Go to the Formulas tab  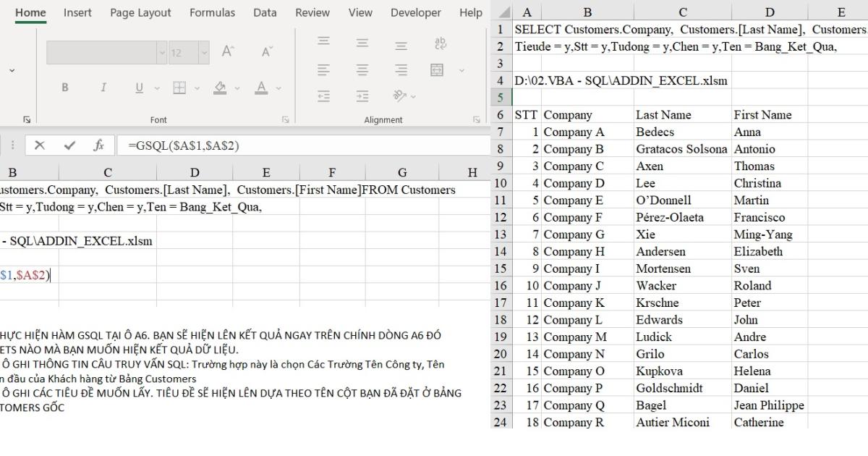[212, 12]
